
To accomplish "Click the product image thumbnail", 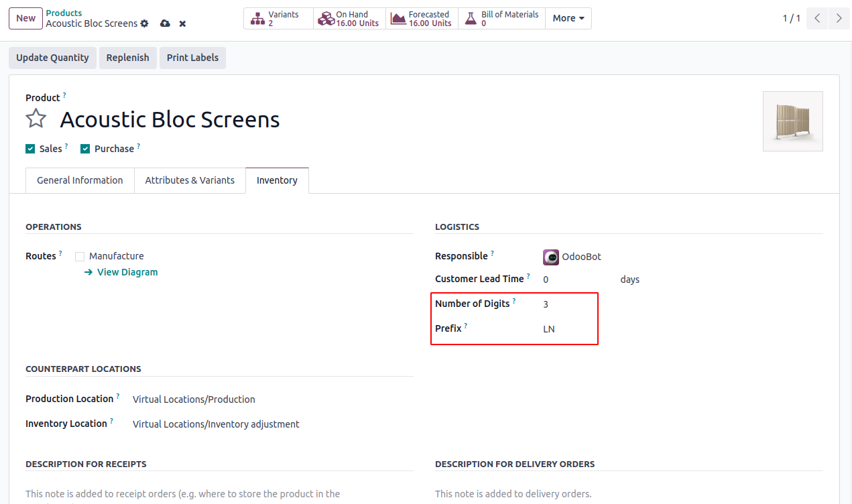I will 792,121.
